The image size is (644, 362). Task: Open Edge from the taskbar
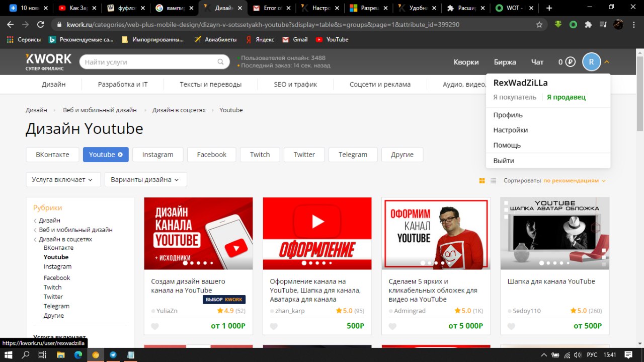pyautogui.click(x=78, y=354)
